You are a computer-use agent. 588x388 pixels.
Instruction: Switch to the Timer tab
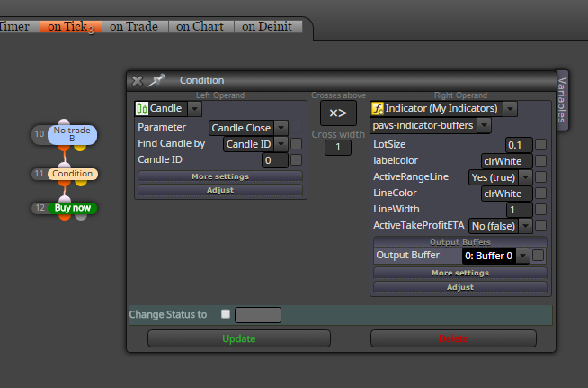point(18,27)
